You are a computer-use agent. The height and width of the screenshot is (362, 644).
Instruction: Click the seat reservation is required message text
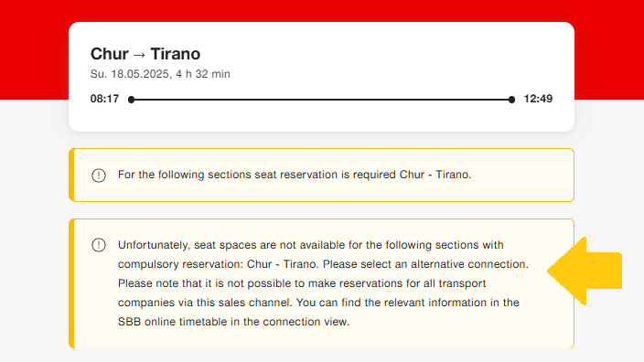pyautogui.click(x=295, y=175)
